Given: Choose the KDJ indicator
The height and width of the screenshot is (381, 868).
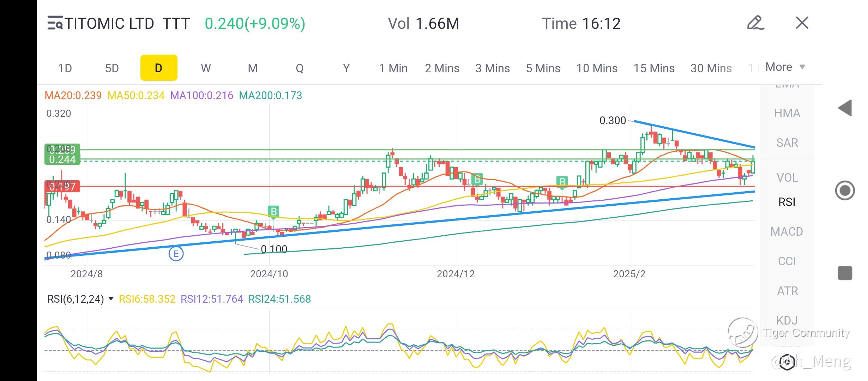Looking at the screenshot, I should point(787,320).
